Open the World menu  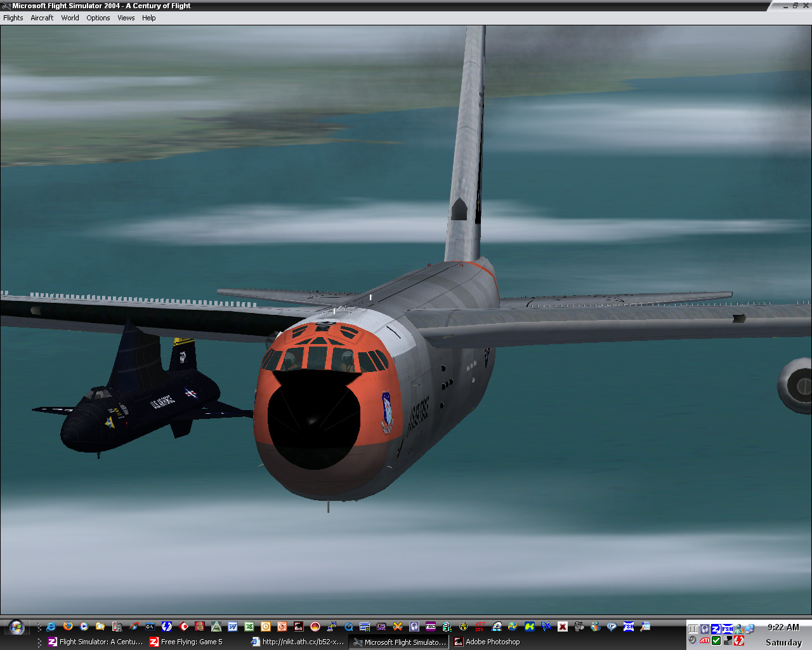tap(70, 18)
